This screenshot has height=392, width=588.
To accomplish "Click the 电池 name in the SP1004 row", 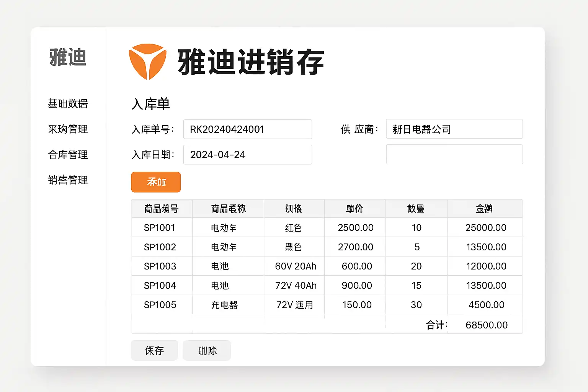I will coord(220,286).
